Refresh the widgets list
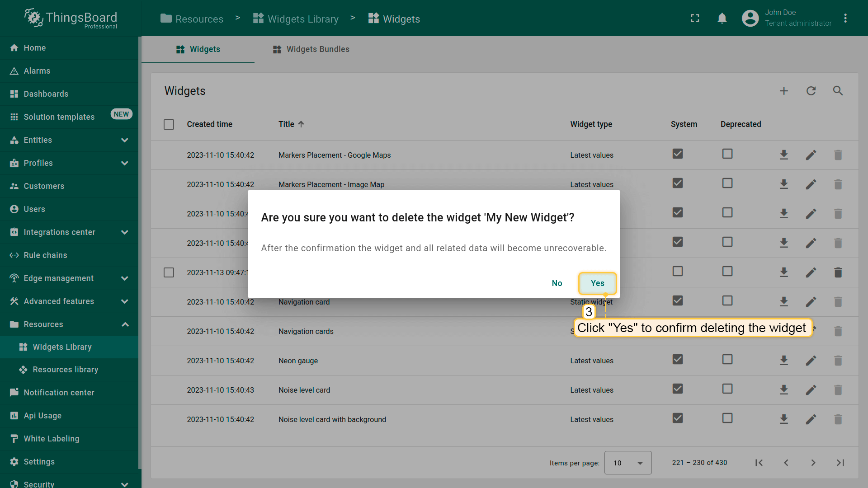 tap(811, 91)
